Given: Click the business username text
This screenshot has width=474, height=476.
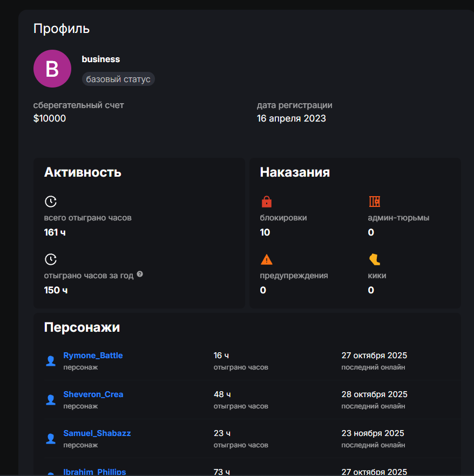Looking at the screenshot, I should [x=101, y=59].
